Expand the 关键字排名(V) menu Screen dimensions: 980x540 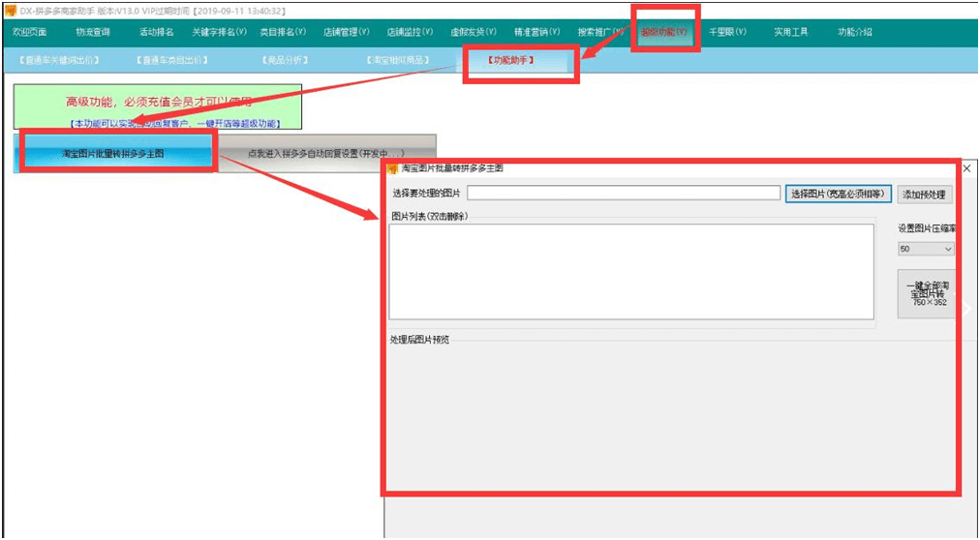[219, 32]
